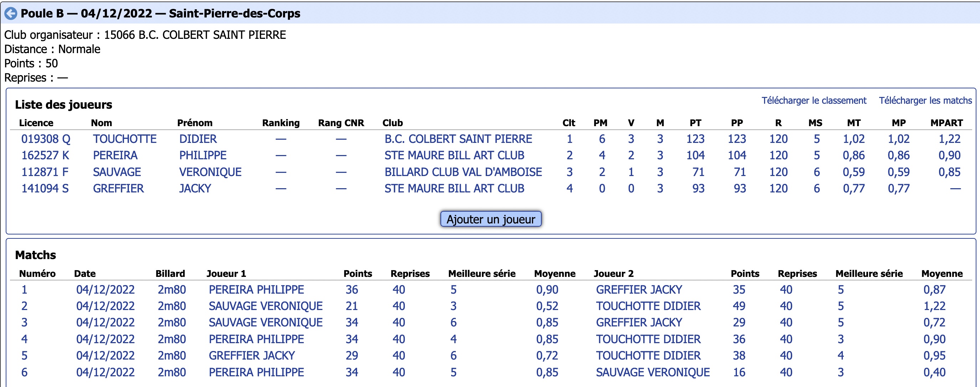Open licence 141094 S
The image size is (980, 387).
point(45,189)
